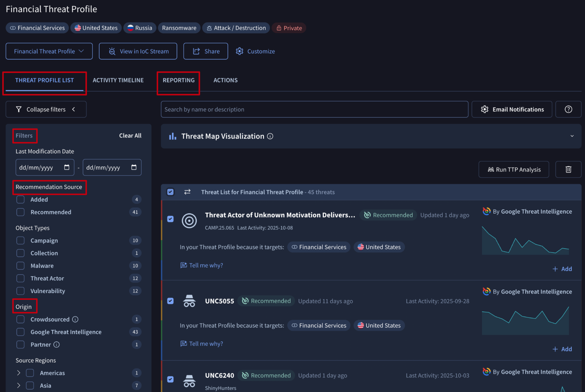Open the Actions tab
This screenshot has height=392, width=585.
[x=225, y=80]
